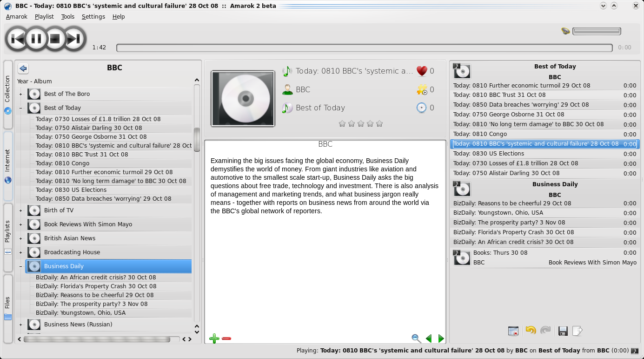The image size is (644, 359).
Task: Save the playlist with the floppy icon
Action: click(563, 331)
